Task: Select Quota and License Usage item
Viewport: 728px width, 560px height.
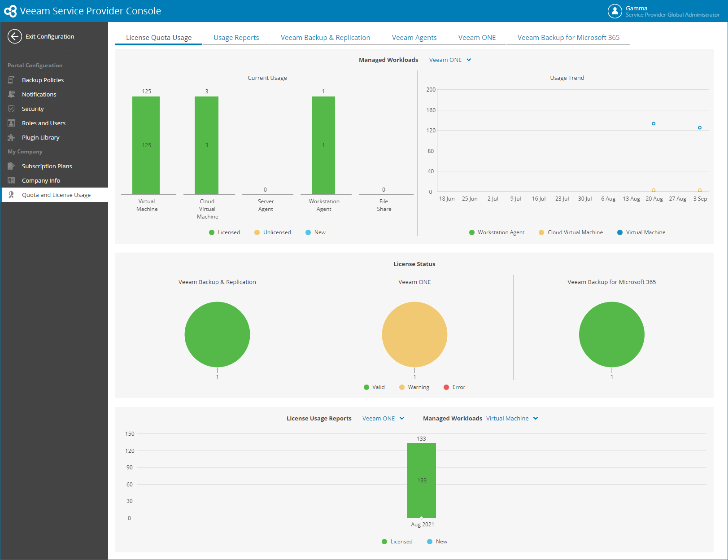Action: click(x=55, y=195)
